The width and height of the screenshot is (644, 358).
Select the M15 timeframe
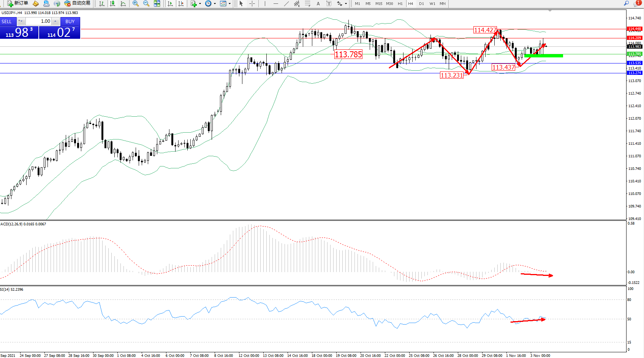tap(379, 3)
